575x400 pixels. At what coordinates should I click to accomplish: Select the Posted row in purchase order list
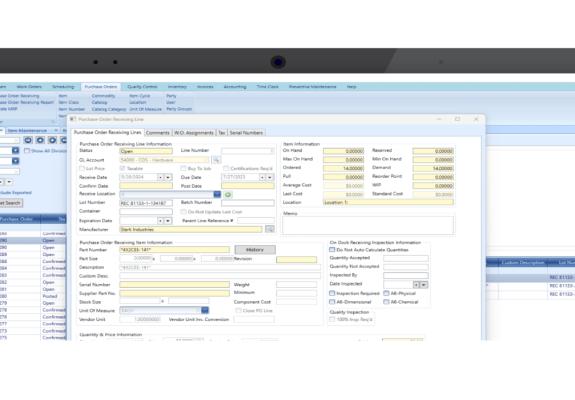[33, 296]
